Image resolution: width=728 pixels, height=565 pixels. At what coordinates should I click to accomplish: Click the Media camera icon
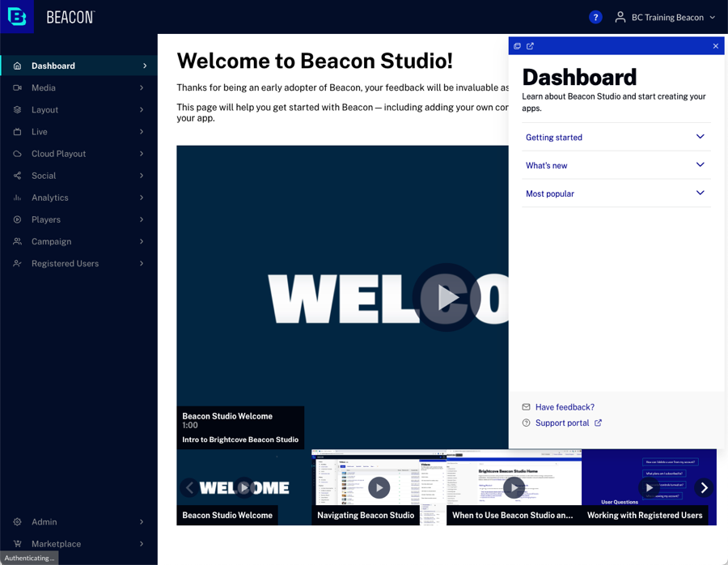pyautogui.click(x=17, y=87)
